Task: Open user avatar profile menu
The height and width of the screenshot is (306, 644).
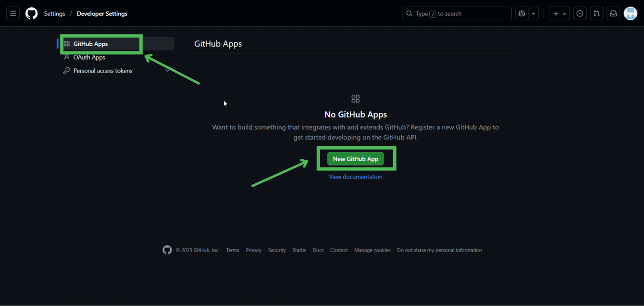Action: click(631, 13)
